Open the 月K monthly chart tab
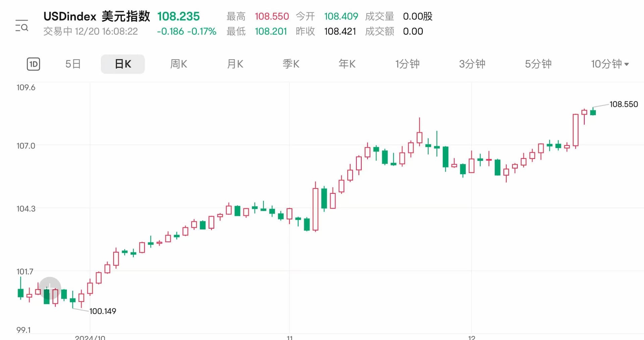This screenshot has width=644, height=340. [235, 64]
